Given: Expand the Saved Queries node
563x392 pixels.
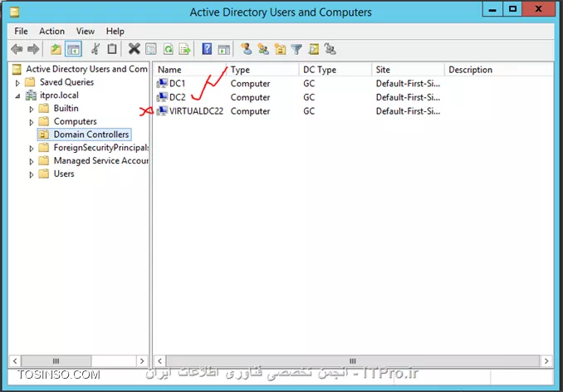Looking at the screenshot, I should (x=17, y=83).
